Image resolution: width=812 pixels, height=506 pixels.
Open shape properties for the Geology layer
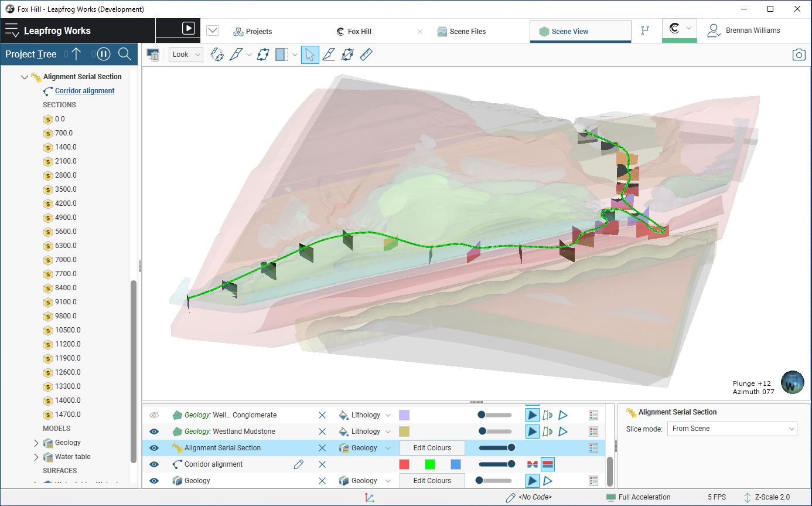click(x=593, y=480)
